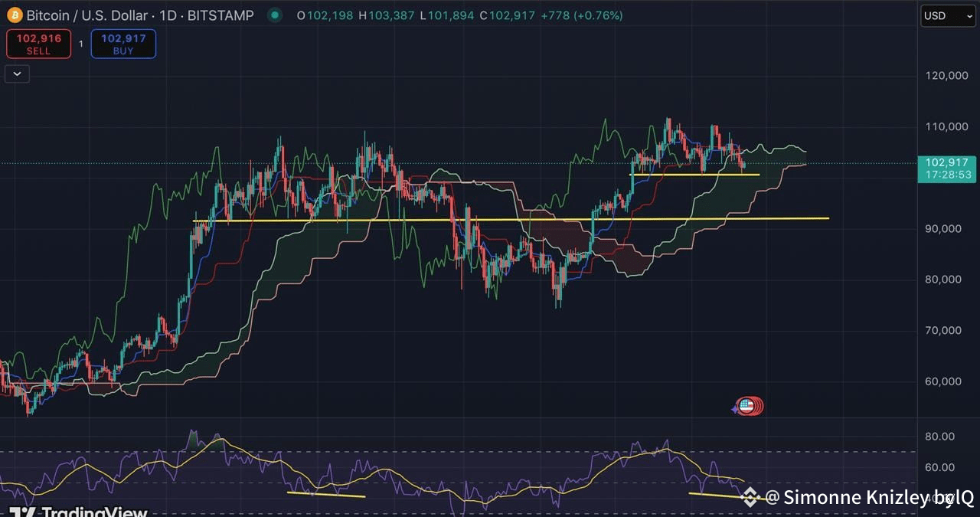Click the 60,000 price scale label
Viewport: 980px width, 517px height.
(943, 381)
